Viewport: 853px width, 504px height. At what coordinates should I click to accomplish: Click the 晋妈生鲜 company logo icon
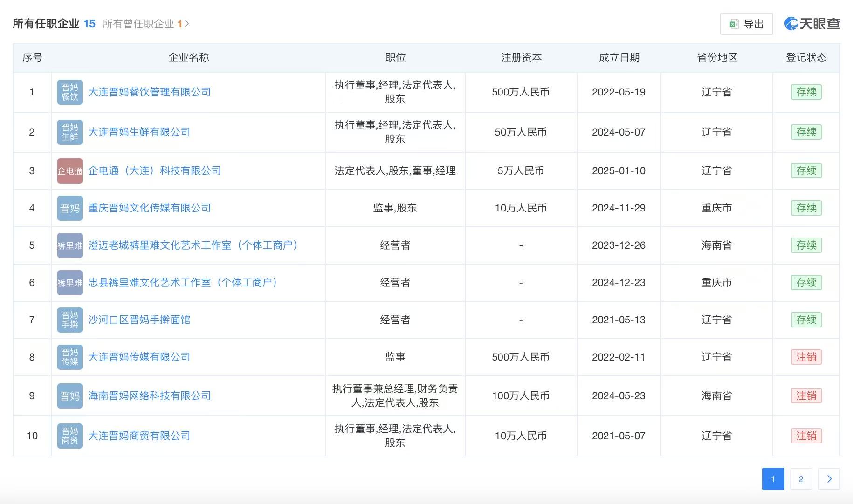tap(70, 132)
